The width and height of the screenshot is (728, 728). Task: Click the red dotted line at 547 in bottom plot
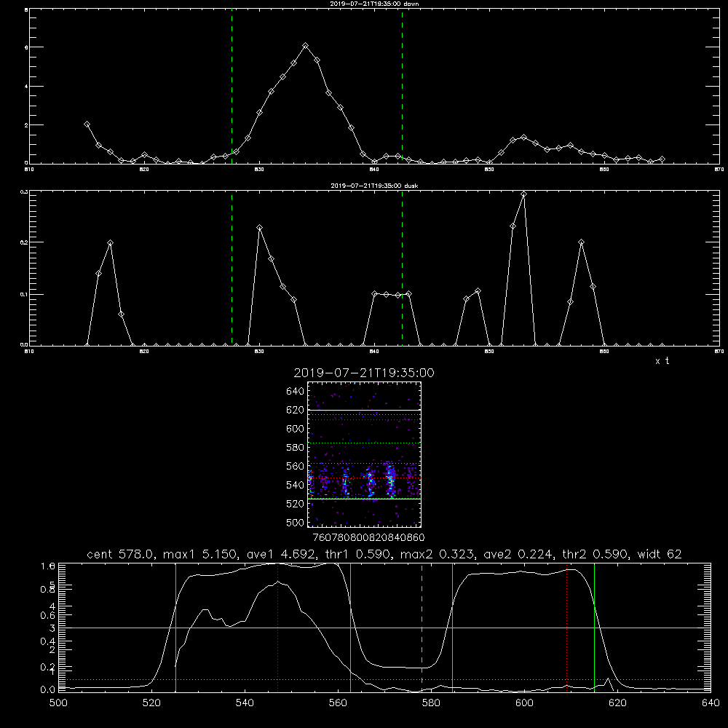pos(277,628)
